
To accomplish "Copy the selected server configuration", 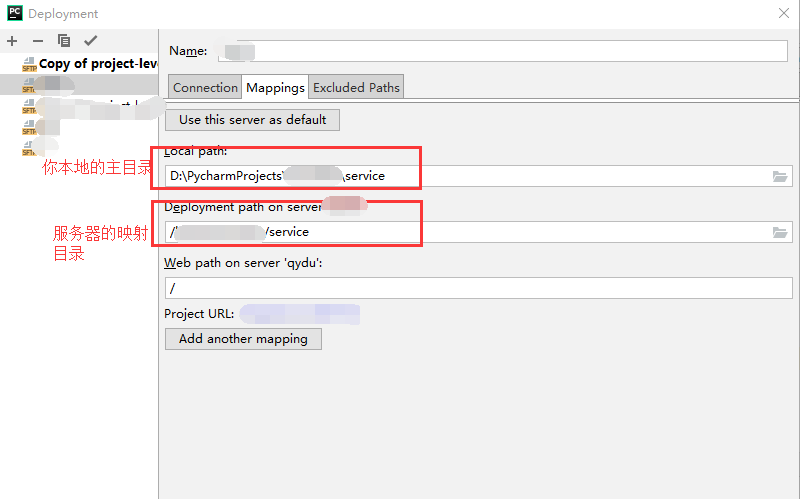I will (64, 41).
